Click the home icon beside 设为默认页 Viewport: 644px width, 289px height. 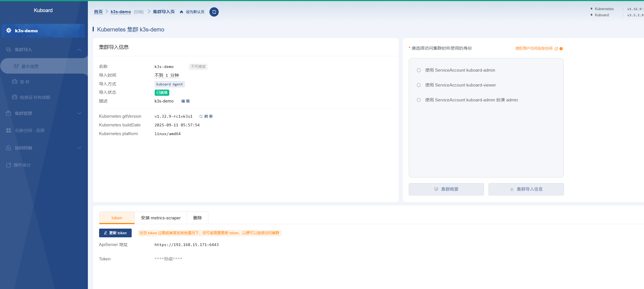click(181, 12)
